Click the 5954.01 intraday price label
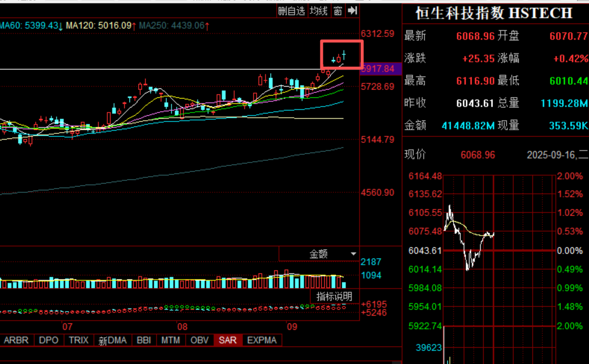The height and width of the screenshot is (364, 589). 425,307
